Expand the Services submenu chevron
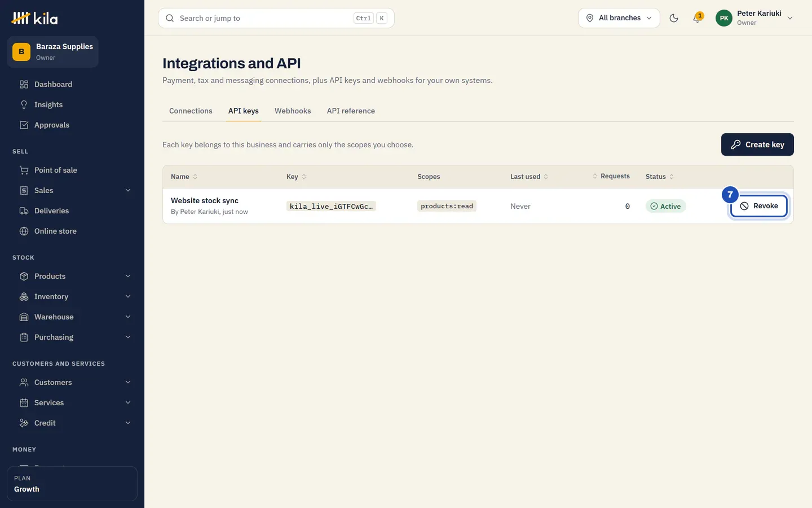This screenshot has width=812, height=508. (128, 402)
